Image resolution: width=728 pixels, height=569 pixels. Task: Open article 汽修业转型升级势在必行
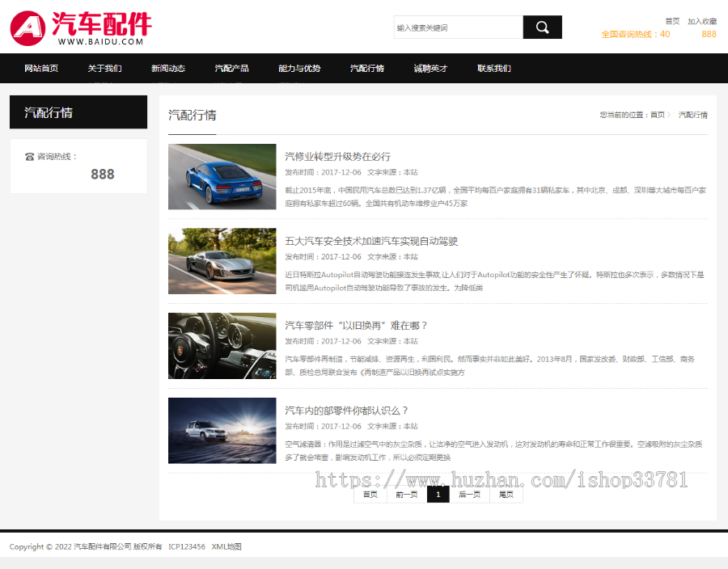337,157
